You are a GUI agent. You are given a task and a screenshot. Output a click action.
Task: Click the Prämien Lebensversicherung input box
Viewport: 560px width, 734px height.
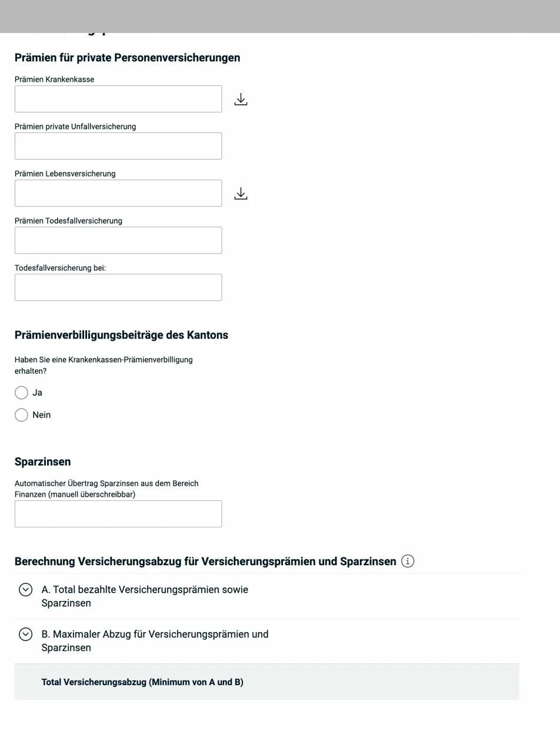click(118, 193)
